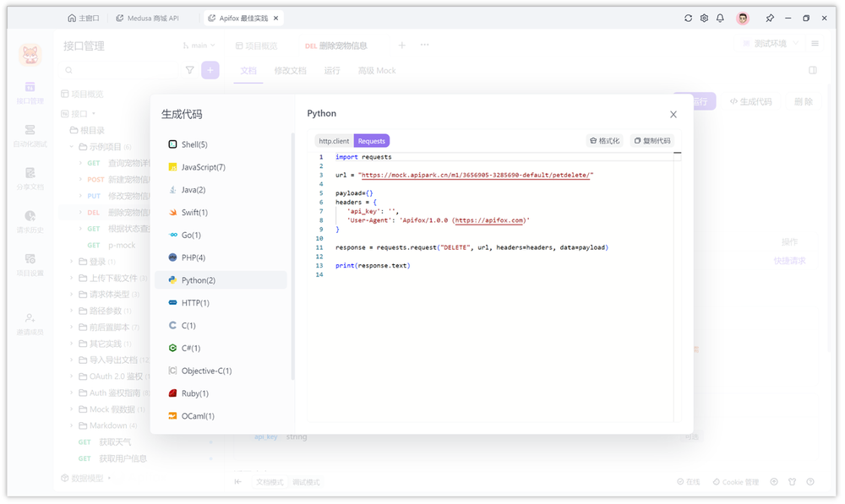845x504 pixels.
Task: Select Go(1) in the language list
Action: click(x=191, y=235)
